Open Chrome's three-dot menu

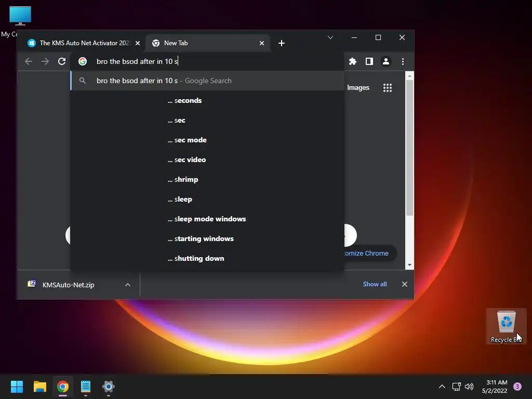(403, 61)
